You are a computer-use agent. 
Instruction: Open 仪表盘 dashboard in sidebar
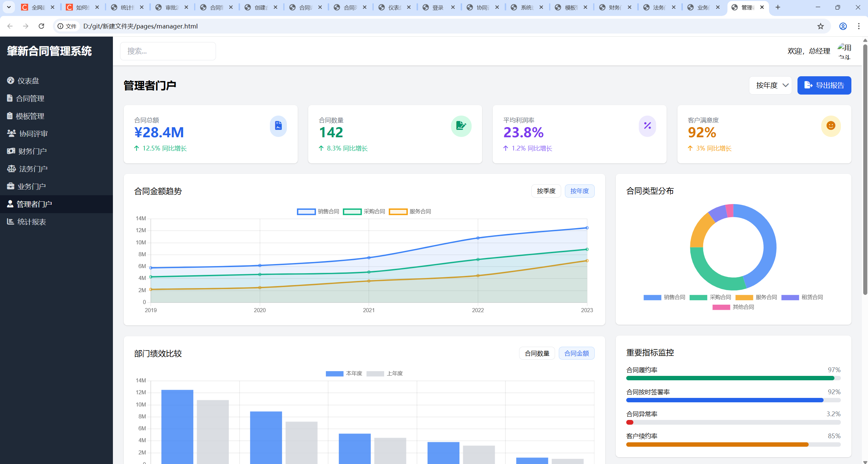pos(28,81)
